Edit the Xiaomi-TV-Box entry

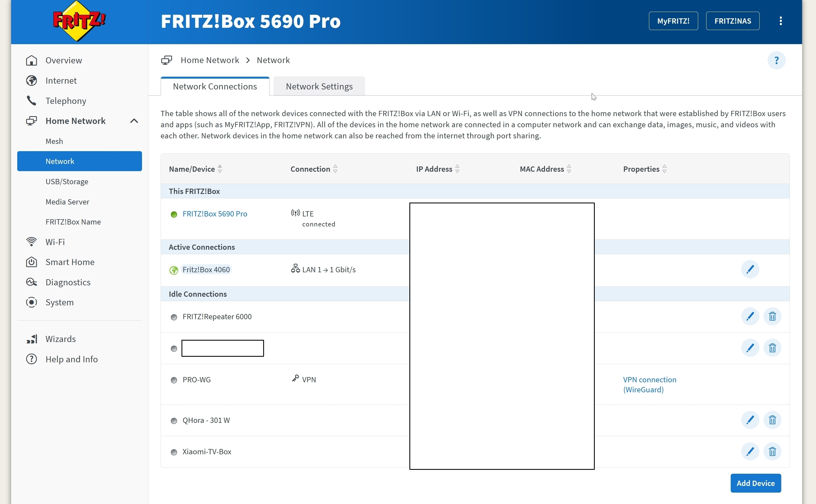click(750, 452)
